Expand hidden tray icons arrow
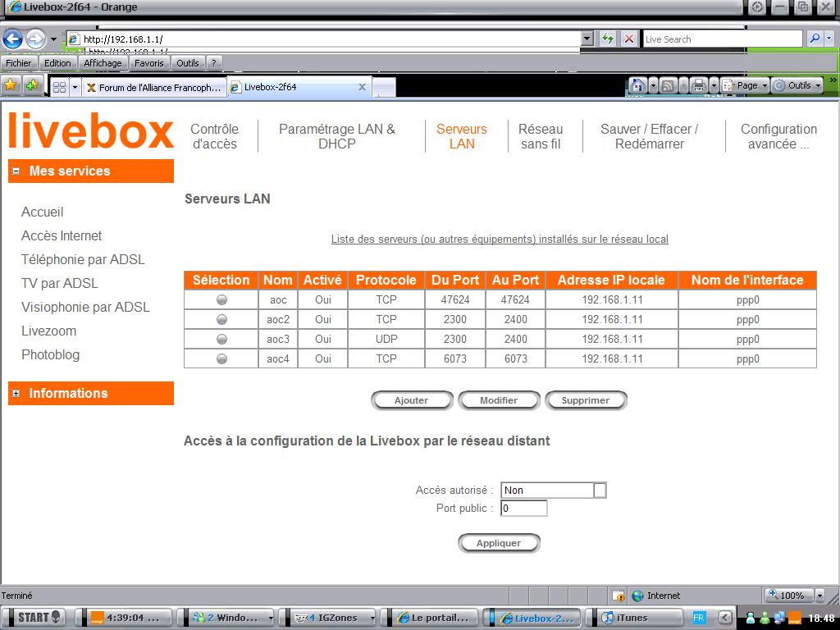The height and width of the screenshot is (630, 840). [x=724, y=618]
